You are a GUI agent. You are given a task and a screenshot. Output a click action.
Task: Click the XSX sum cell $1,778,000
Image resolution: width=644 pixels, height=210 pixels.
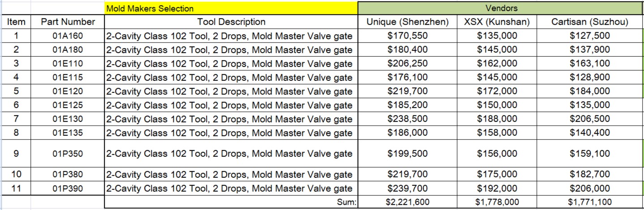click(497, 202)
